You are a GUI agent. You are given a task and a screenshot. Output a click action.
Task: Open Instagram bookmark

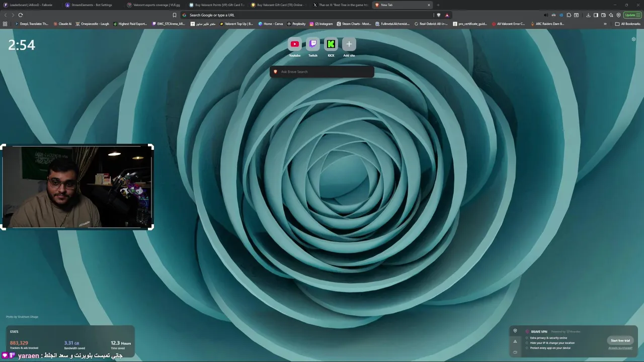[x=321, y=24]
